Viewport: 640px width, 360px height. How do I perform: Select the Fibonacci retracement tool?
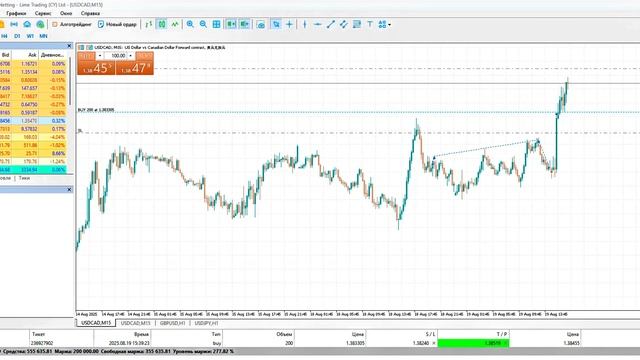tap(357, 24)
